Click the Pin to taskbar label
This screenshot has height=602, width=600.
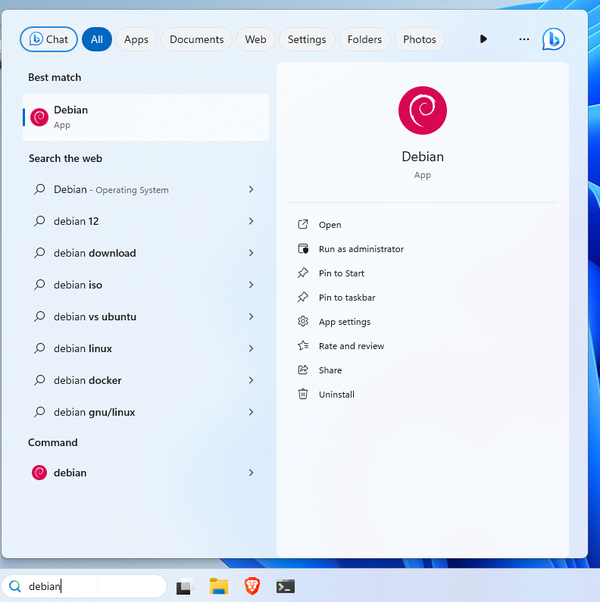(347, 297)
